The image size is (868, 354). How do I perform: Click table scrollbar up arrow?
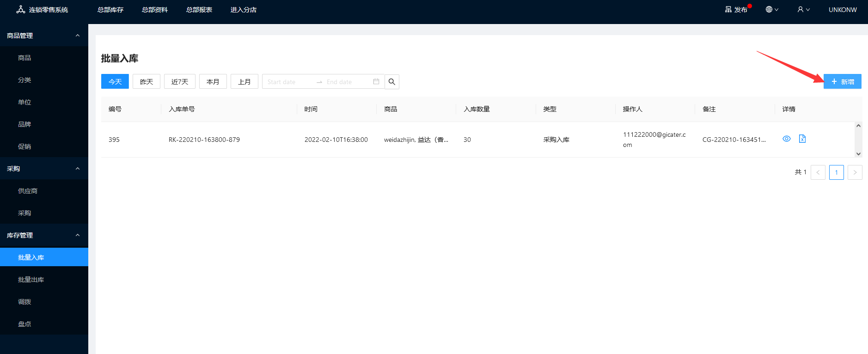858,125
